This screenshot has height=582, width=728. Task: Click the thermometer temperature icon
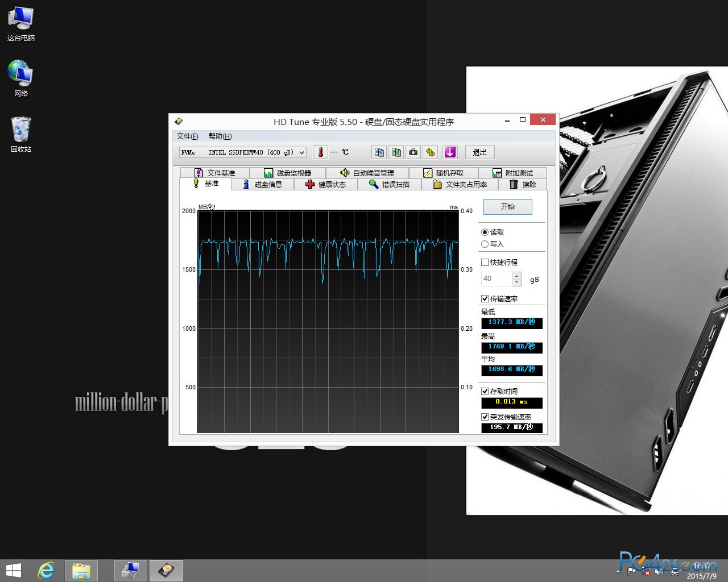pos(320,152)
